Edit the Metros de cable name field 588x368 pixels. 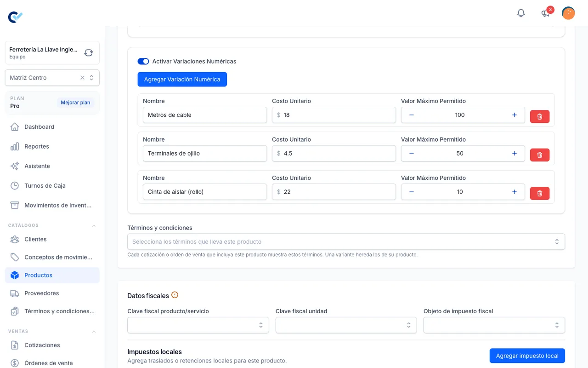coord(205,115)
